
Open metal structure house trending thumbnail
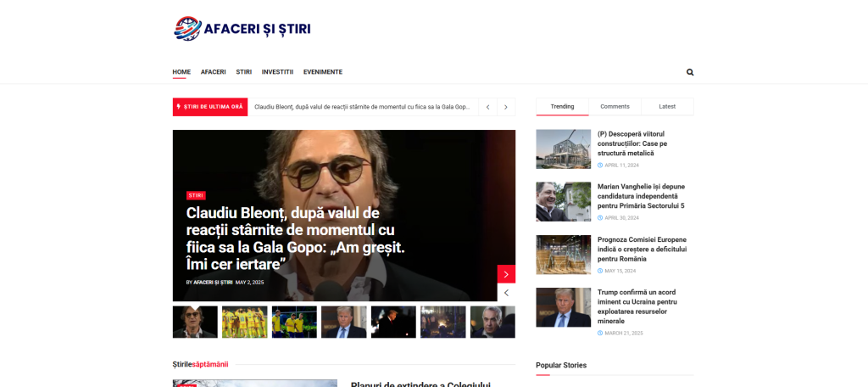tap(564, 149)
